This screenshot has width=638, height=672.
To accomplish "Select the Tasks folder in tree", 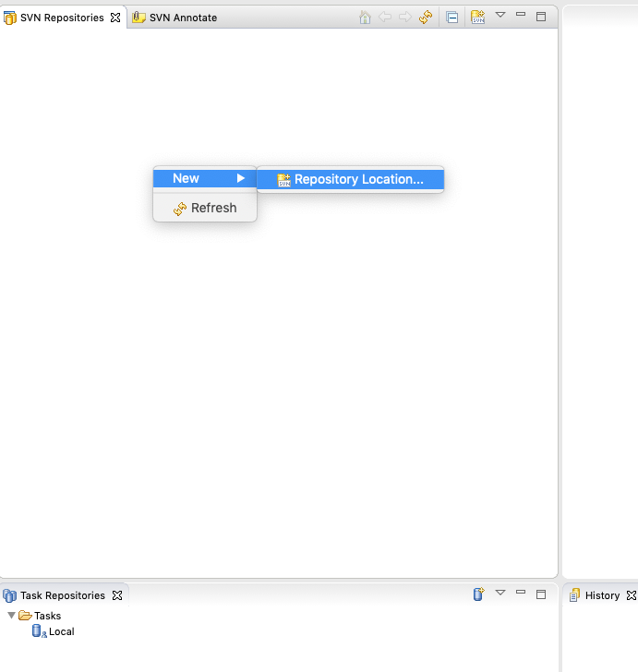I will (x=40, y=616).
